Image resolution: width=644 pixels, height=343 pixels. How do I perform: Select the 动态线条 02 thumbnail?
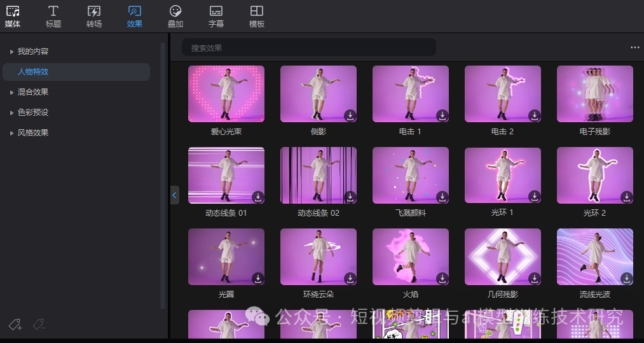click(x=319, y=175)
